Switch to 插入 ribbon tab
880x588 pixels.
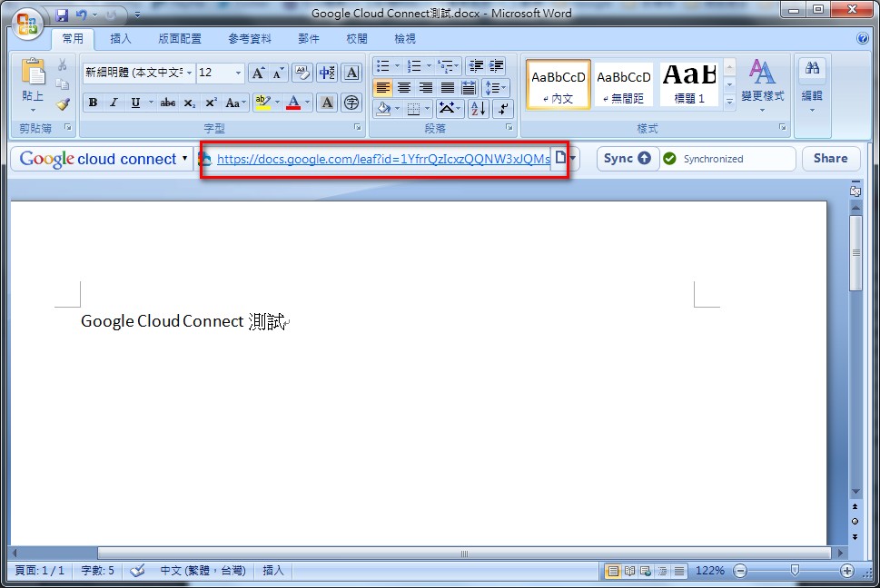tap(121, 39)
